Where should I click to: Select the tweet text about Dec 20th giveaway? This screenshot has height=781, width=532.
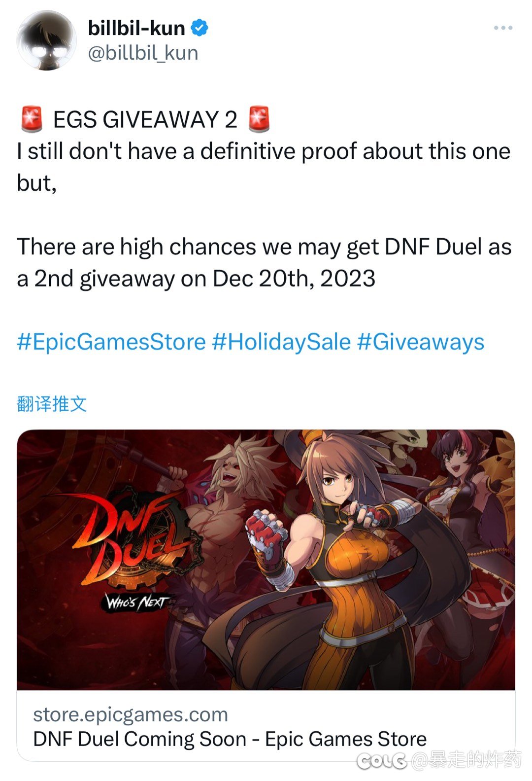pos(265,262)
